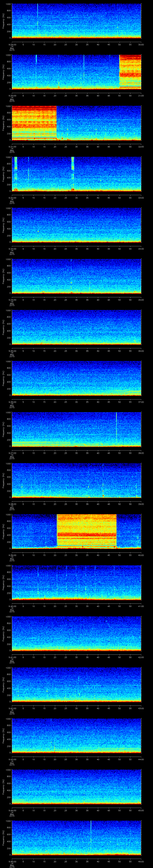Click the spectrogram panel starting at 9:32:00

pos(77,174)
